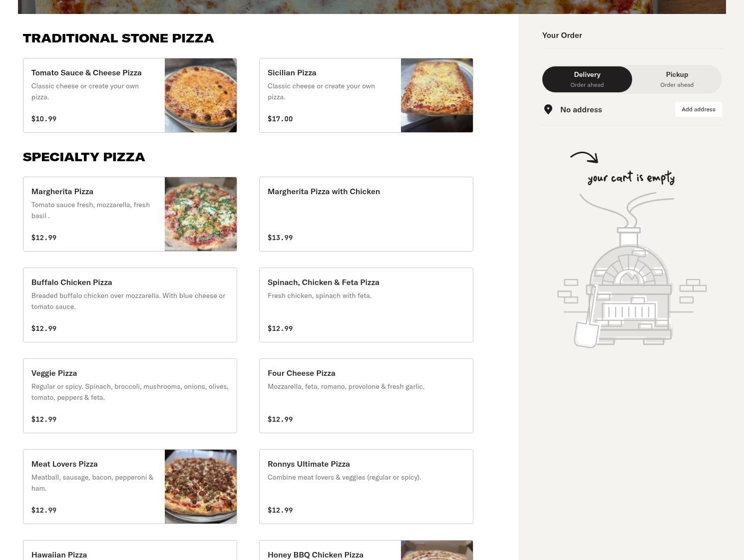
Task: Click the Add address button
Action: click(x=698, y=109)
